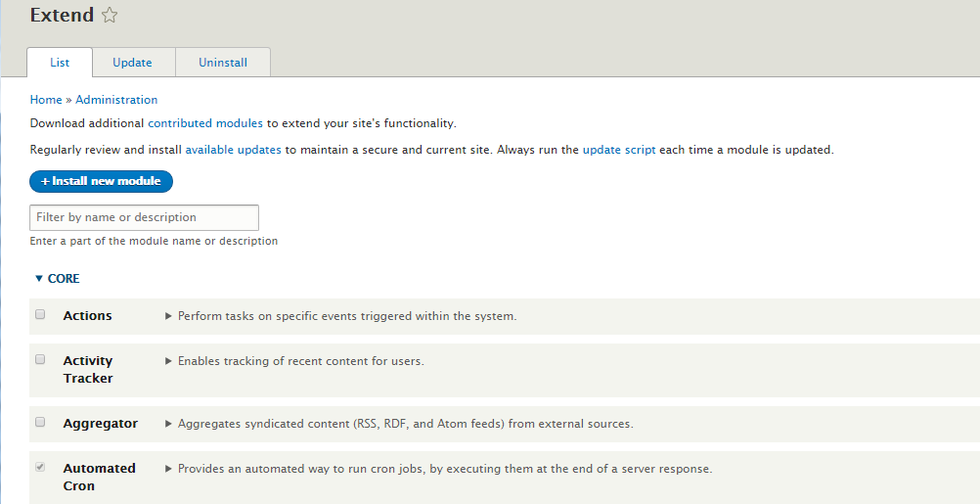Click the star shortcut icon beside Extend
Screen dimensions: 980x504
[110, 15]
